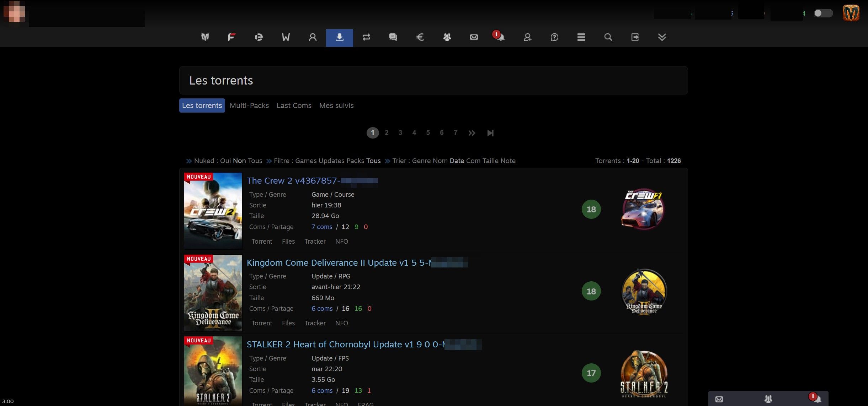The width and height of the screenshot is (868, 406).
Task: Open the envelope messages icon in navbar
Action: tap(474, 37)
